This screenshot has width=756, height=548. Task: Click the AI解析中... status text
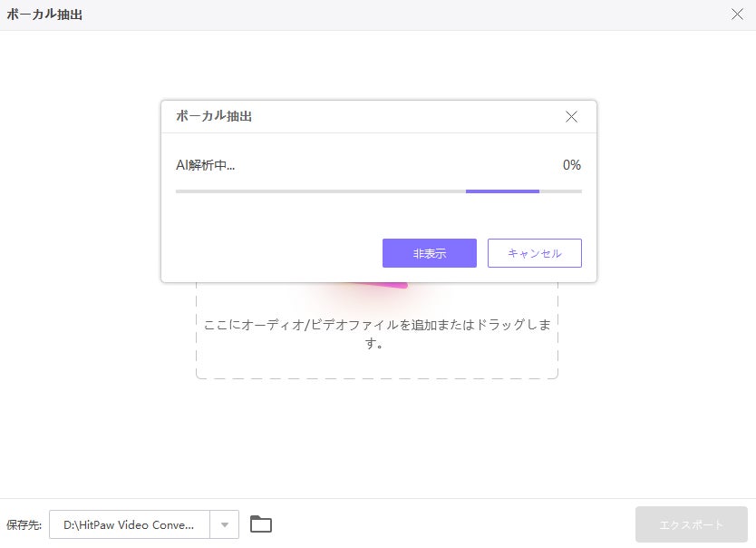tap(206, 165)
